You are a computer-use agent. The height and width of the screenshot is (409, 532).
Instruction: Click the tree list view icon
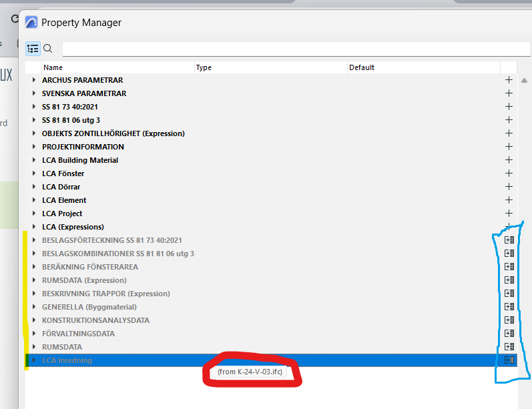click(x=33, y=49)
